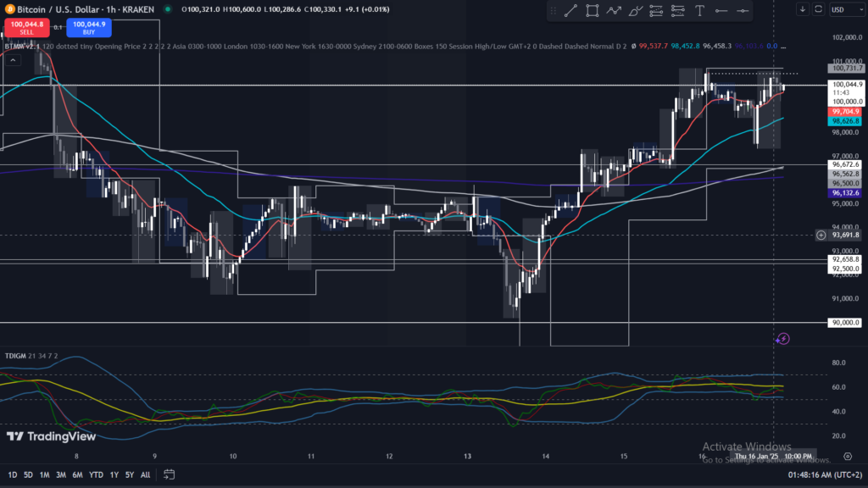Image resolution: width=868 pixels, height=488 pixels.
Task: Collapse the indicator legend with chevron
Action: click(x=13, y=59)
